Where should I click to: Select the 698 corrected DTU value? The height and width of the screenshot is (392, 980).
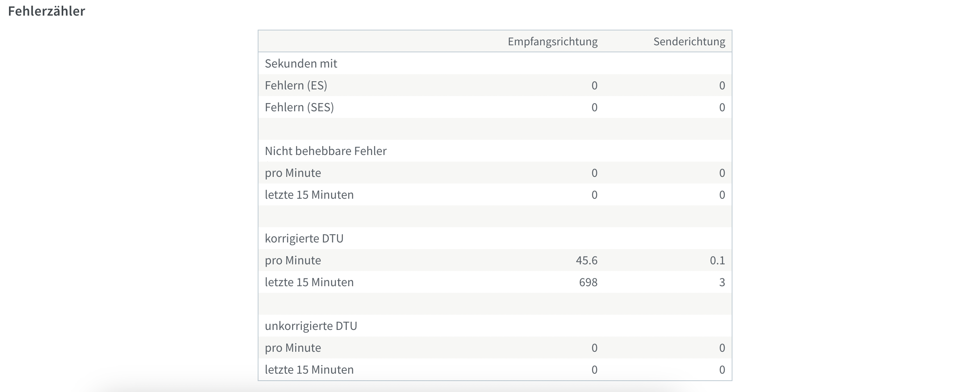pos(588,282)
